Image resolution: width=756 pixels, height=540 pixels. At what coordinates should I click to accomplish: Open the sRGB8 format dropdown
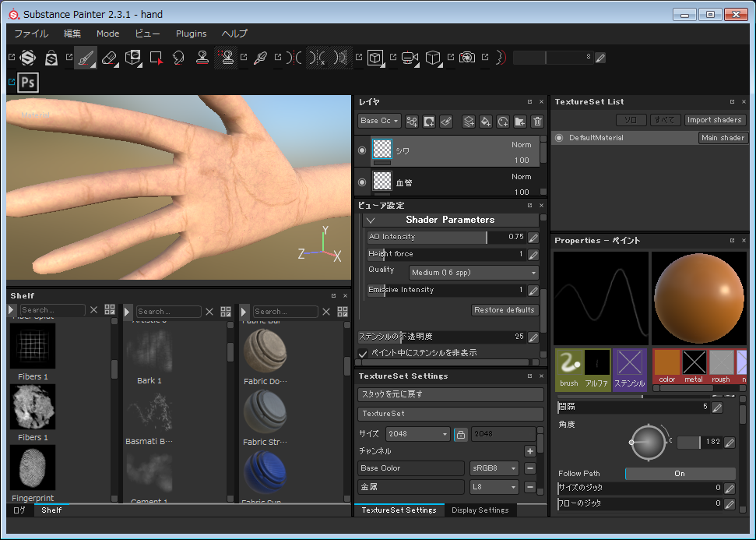[494, 468]
